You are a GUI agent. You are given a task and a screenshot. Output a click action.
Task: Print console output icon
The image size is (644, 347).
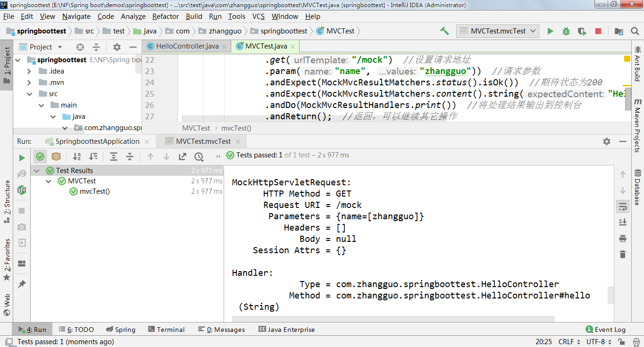pyautogui.click(x=623, y=239)
